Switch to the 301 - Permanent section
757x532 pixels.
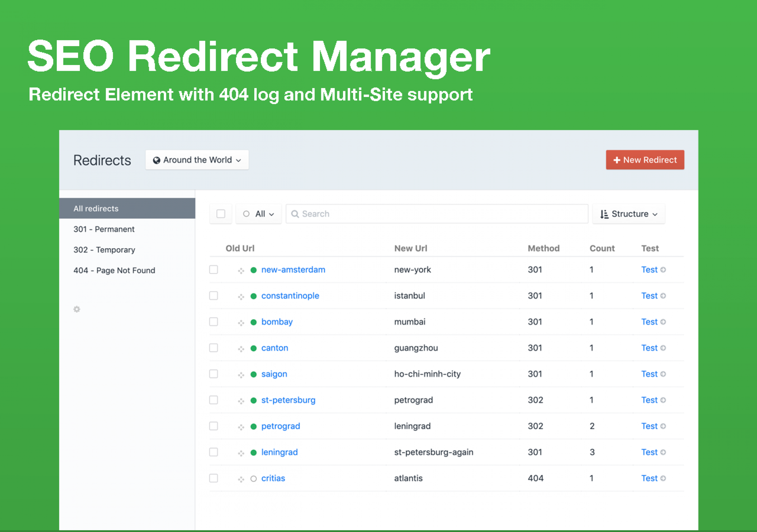click(104, 229)
